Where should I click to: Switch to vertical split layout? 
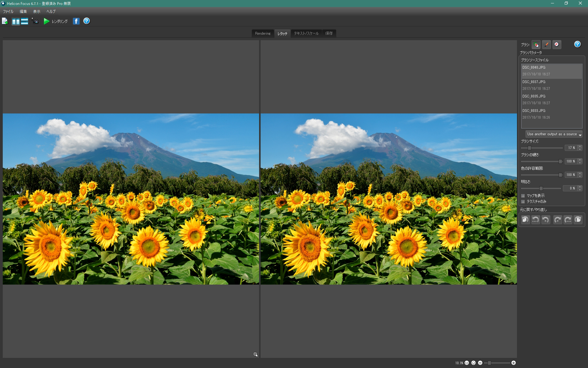[x=16, y=21]
